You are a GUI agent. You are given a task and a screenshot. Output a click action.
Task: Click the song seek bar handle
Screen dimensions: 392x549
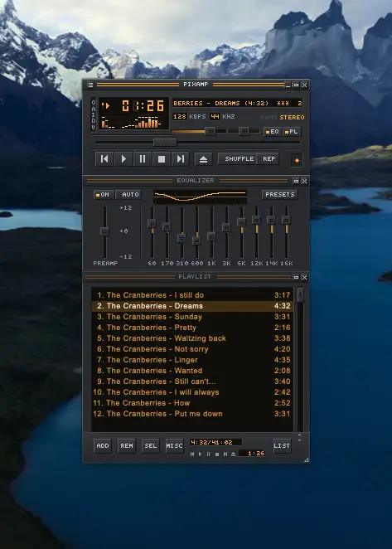[165, 142]
